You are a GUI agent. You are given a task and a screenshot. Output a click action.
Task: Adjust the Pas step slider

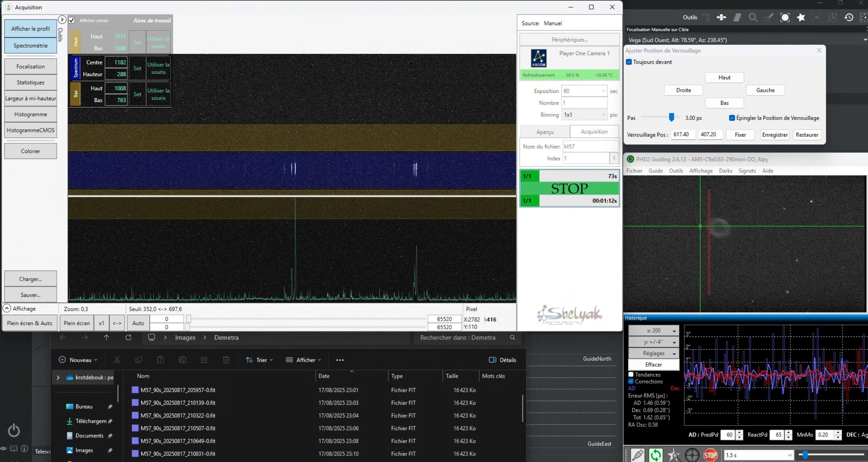(671, 117)
